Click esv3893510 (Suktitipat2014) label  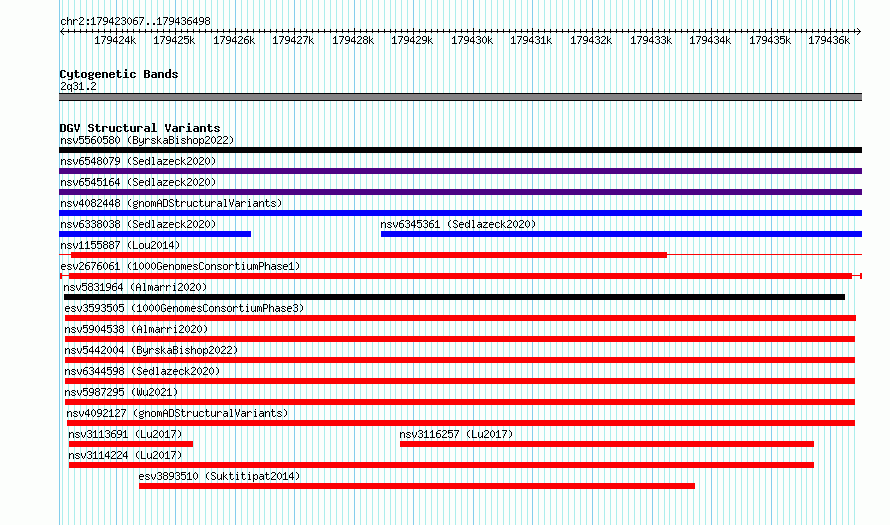(x=219, y=476)
